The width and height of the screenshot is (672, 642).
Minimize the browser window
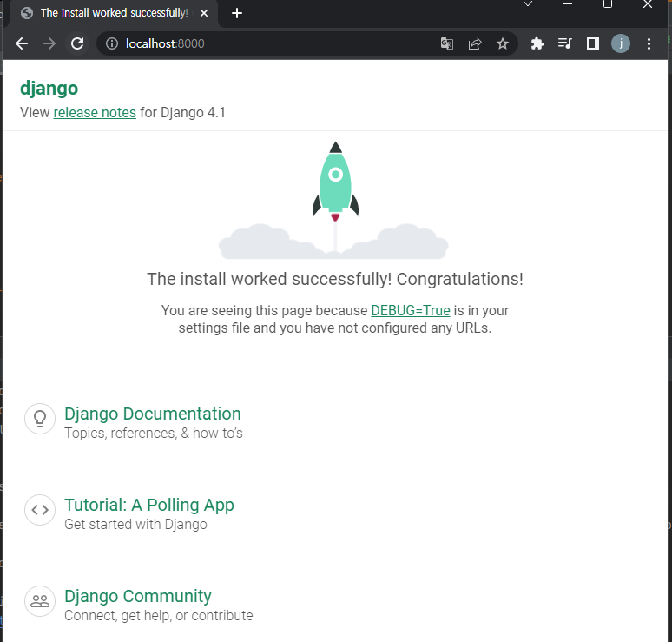tap(568, 3)
